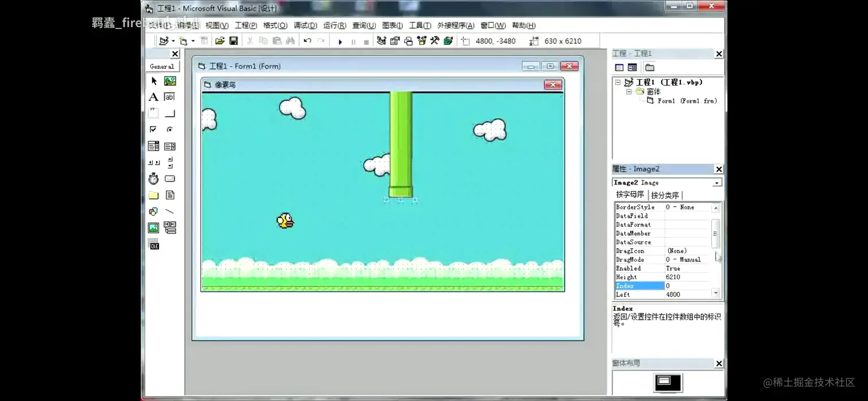Select the Pointer tool in the toolbox
The image size is (868, 401).
click(x=154, y=81)
